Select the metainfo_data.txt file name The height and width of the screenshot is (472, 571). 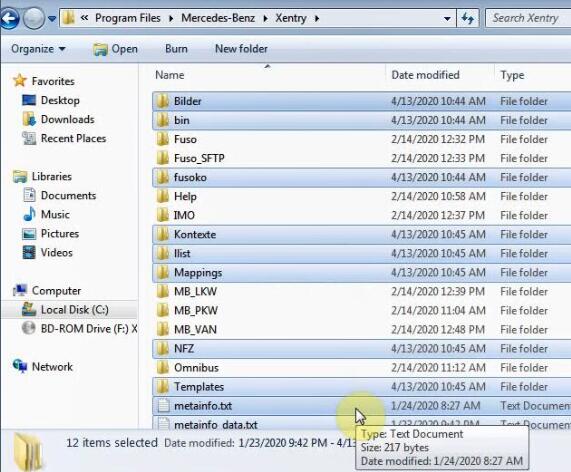[x=216, y=425]
